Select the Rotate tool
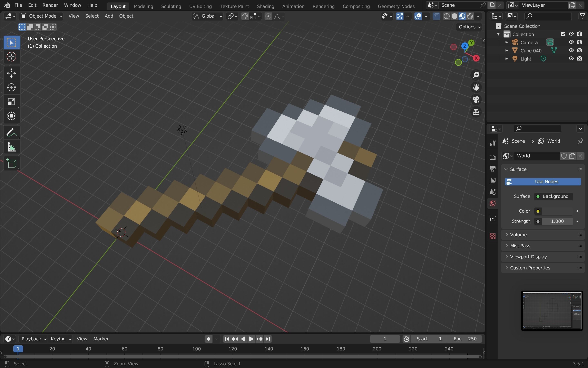Viewport: 588px width, 368px height. point(11,87)
